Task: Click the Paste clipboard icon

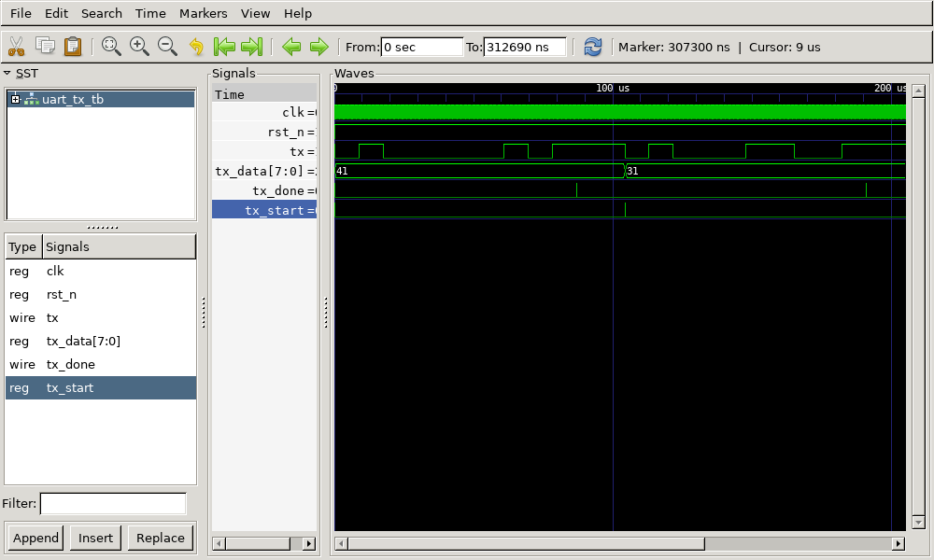Action: 73,47
